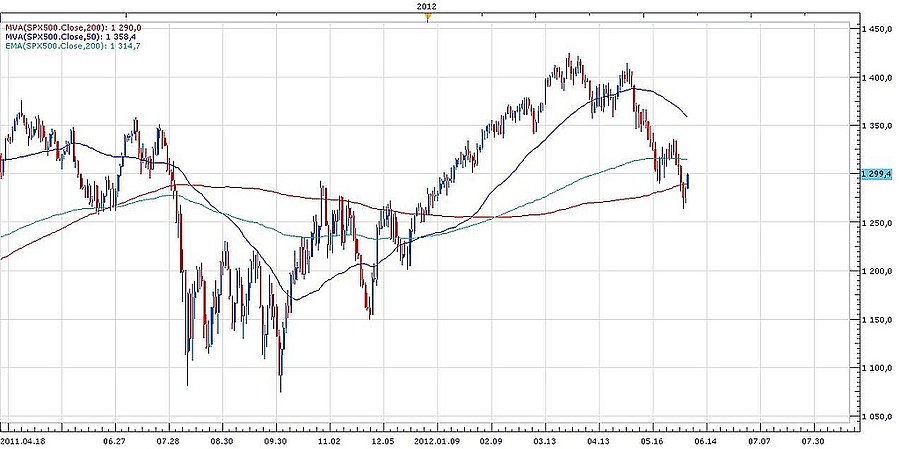Image resolution: width=900 pixels, height=449 pixels.
Task: Click the orange triangle year marker
Action: click(428, 17)
